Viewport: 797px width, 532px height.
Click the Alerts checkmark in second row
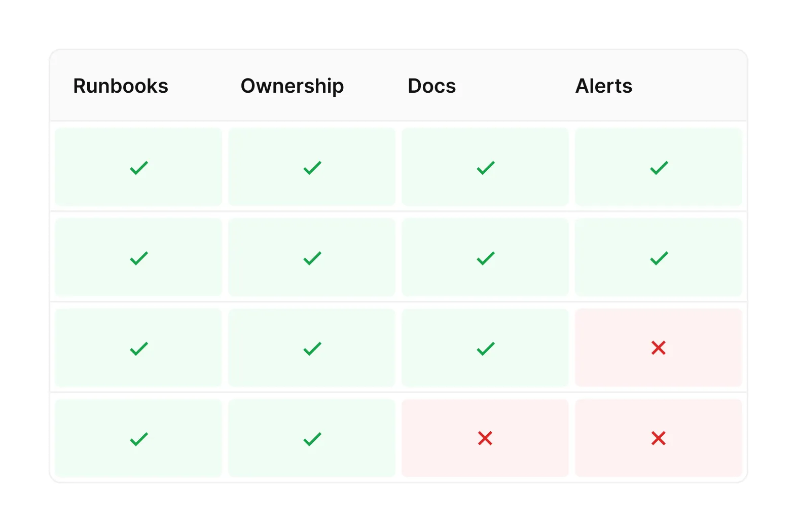pyautogui.click(x=659, y=258)
